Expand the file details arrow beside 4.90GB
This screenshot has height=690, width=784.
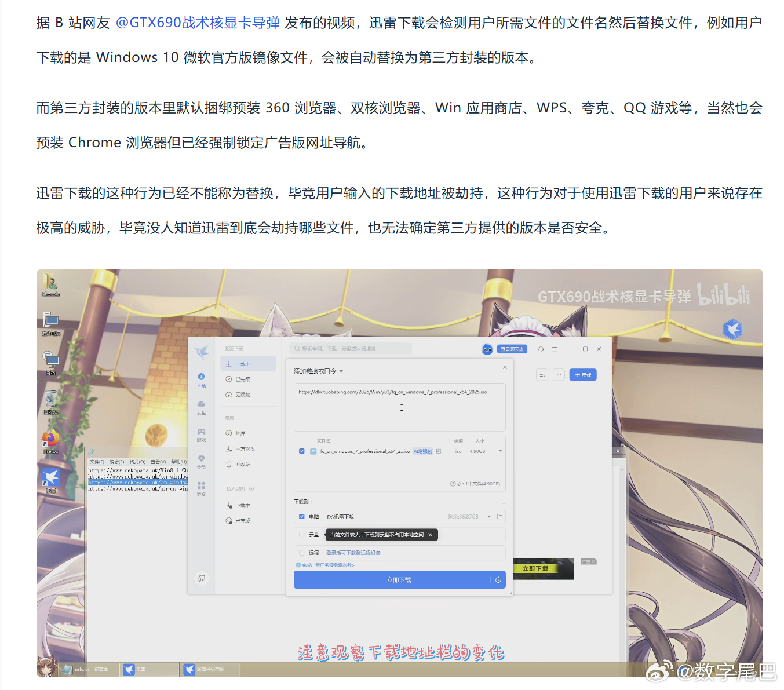point(501,450)
